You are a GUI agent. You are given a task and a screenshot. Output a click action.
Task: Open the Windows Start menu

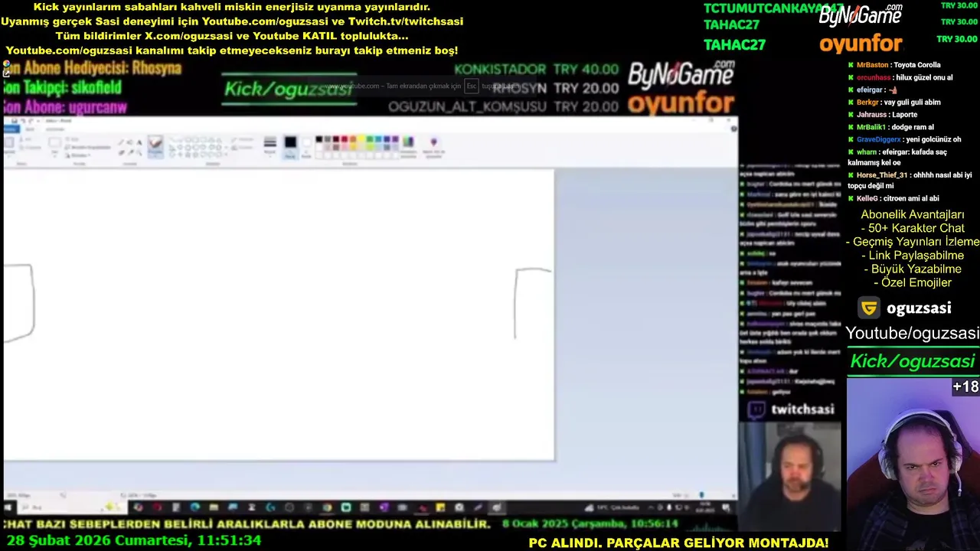tap(8, 507)
